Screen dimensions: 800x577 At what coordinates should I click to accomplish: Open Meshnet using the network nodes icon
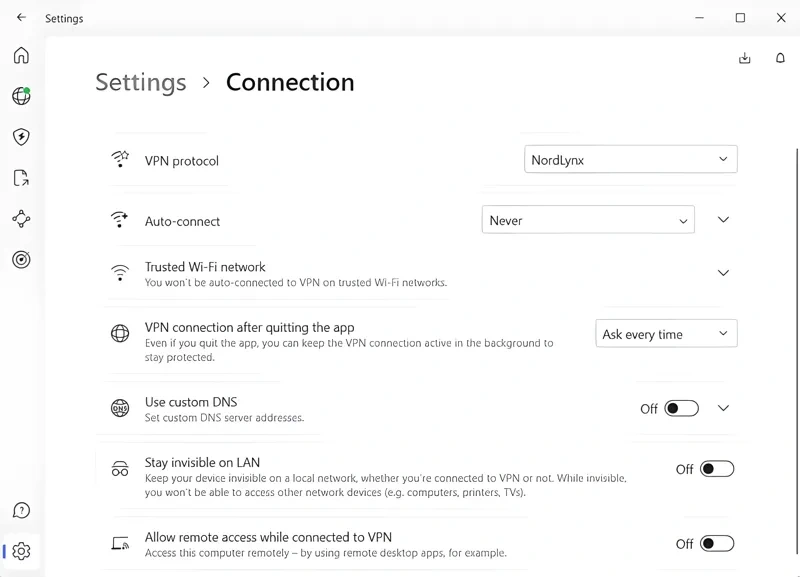[21, 219]
